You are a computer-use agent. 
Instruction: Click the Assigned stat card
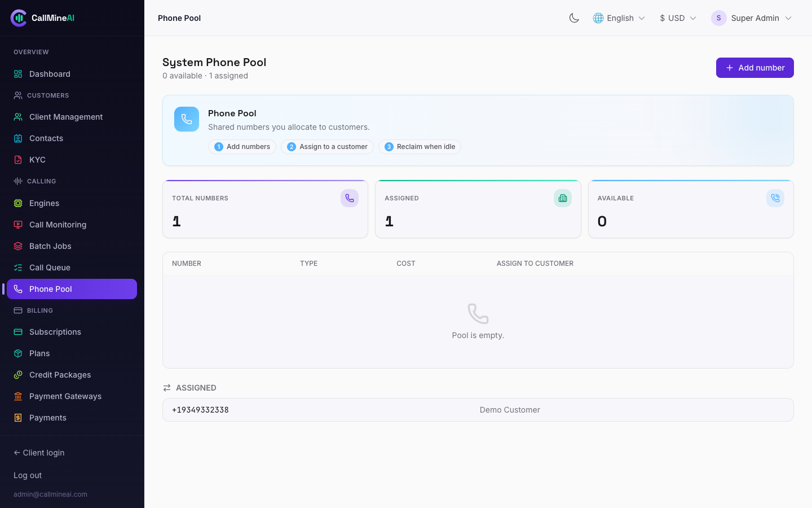point(478,209)
